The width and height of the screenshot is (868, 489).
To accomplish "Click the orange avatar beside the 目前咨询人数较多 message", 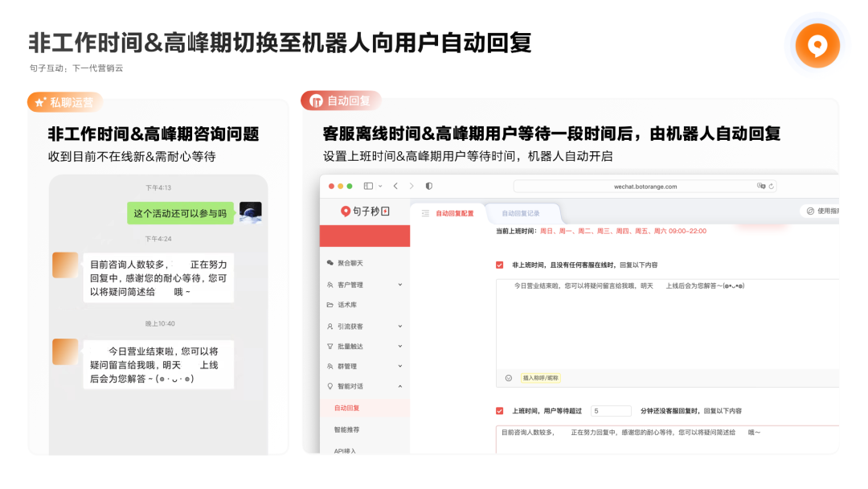I will [65, 265].
